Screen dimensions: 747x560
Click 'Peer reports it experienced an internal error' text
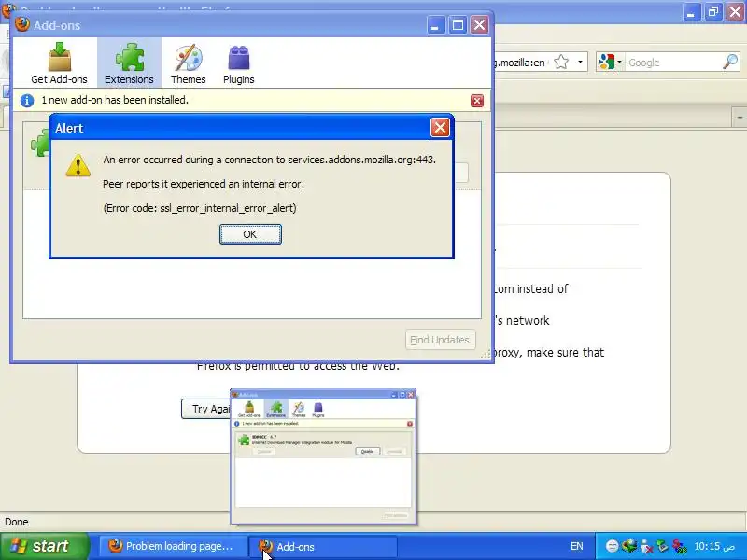(203, 184)
